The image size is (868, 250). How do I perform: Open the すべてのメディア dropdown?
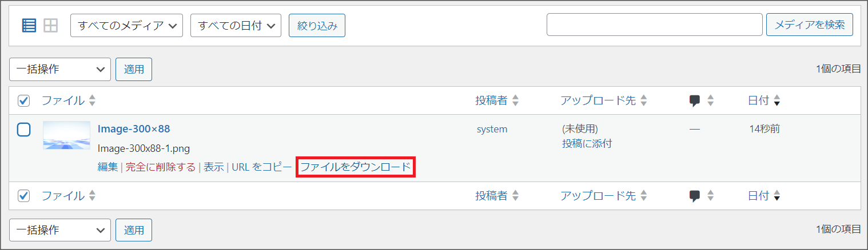coord(126,26)
